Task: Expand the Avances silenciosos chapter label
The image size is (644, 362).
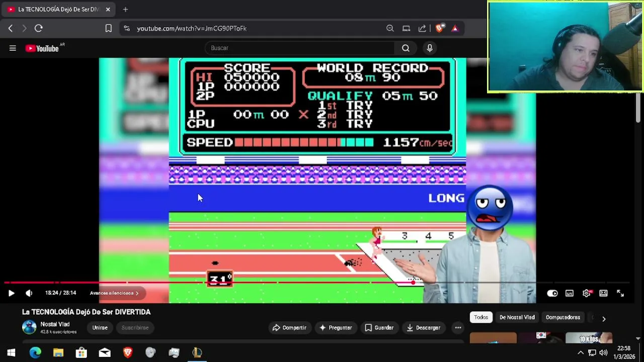Action: [114, 293]
